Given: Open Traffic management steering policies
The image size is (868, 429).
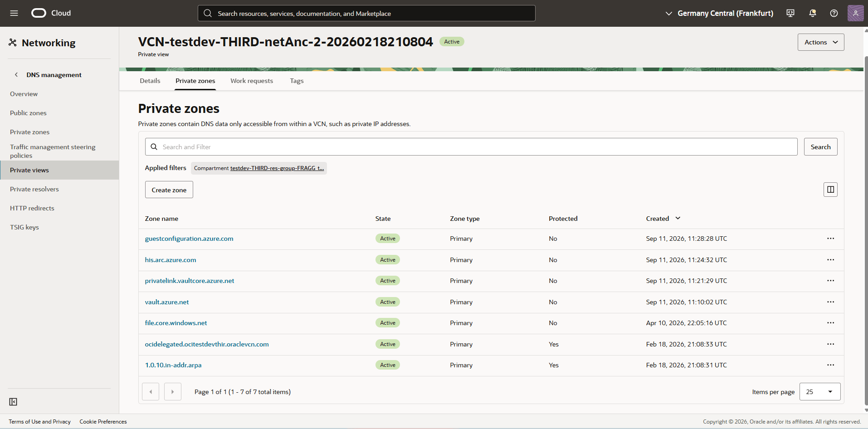Looking at the screenshot, I should pos(53,151).
